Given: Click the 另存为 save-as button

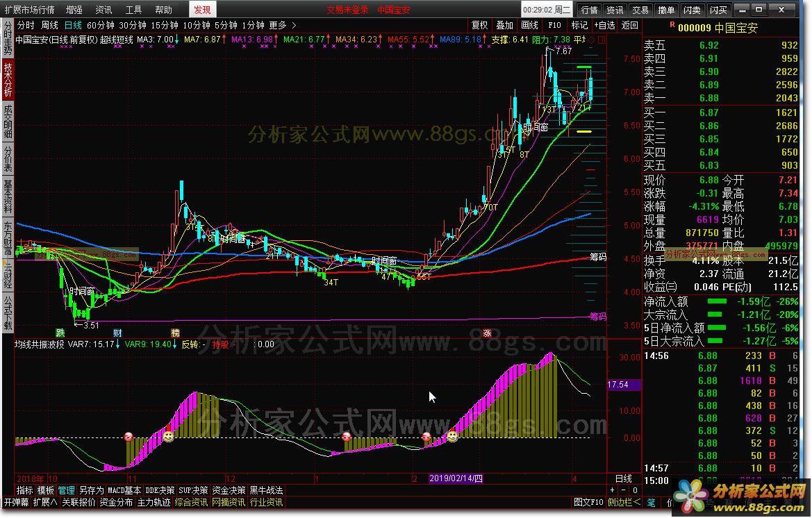Looking at the screenshot, I should 92,491.
